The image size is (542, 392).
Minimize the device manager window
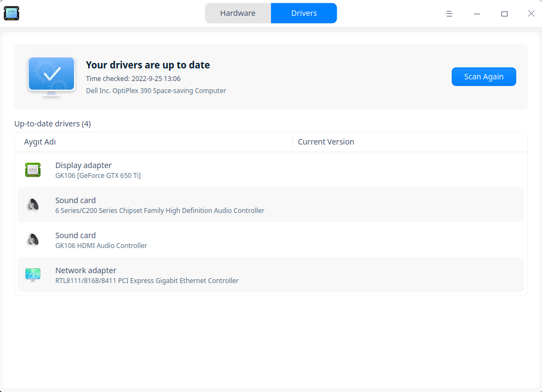477,14
